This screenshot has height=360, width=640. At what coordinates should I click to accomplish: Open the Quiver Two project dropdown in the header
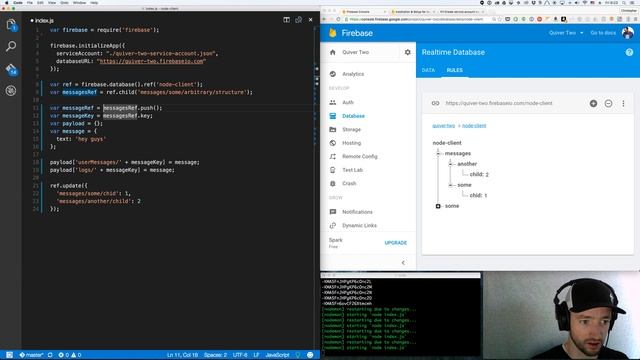pyautogui.click(x=566, y=33)
